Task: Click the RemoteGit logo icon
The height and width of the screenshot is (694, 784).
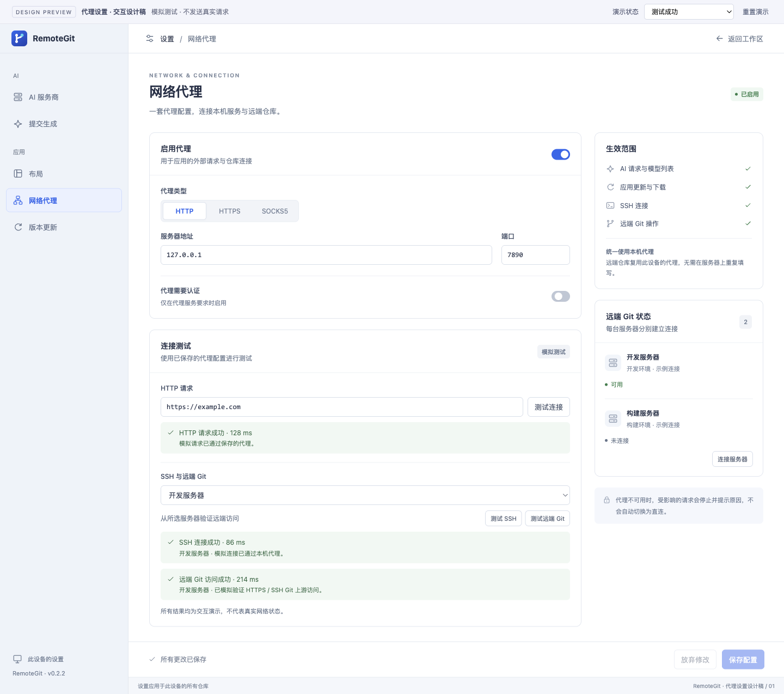Action: tap(19, 38)
